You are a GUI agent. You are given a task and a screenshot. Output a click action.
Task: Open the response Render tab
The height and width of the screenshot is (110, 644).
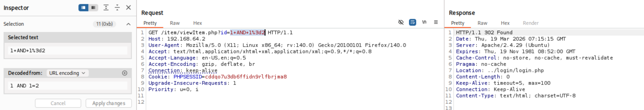point(531,23)
